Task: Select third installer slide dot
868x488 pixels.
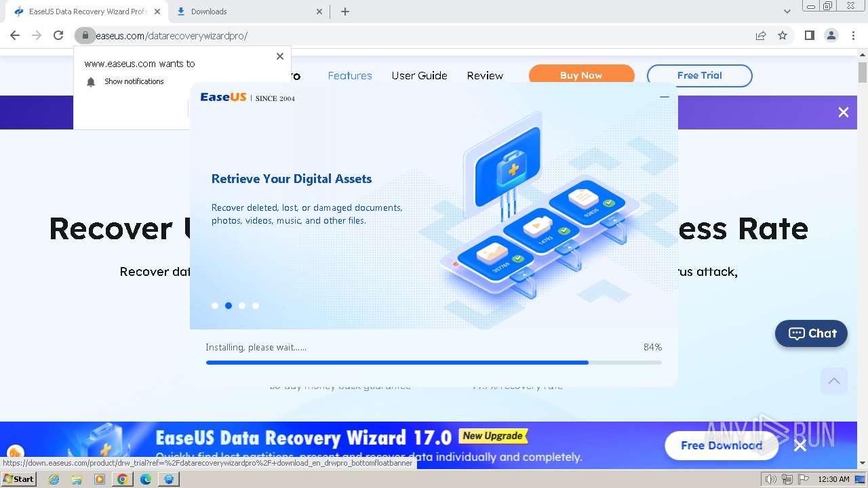Action: coord(242,306)
